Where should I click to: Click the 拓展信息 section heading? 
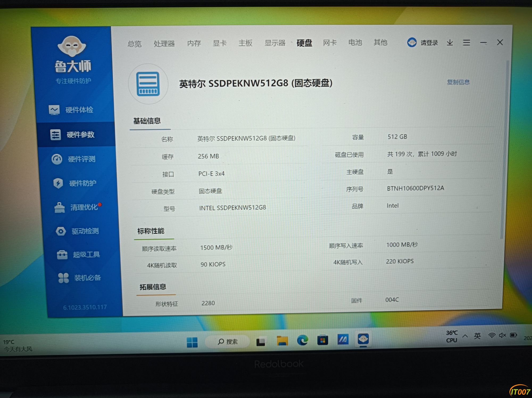tap(153, 287)
